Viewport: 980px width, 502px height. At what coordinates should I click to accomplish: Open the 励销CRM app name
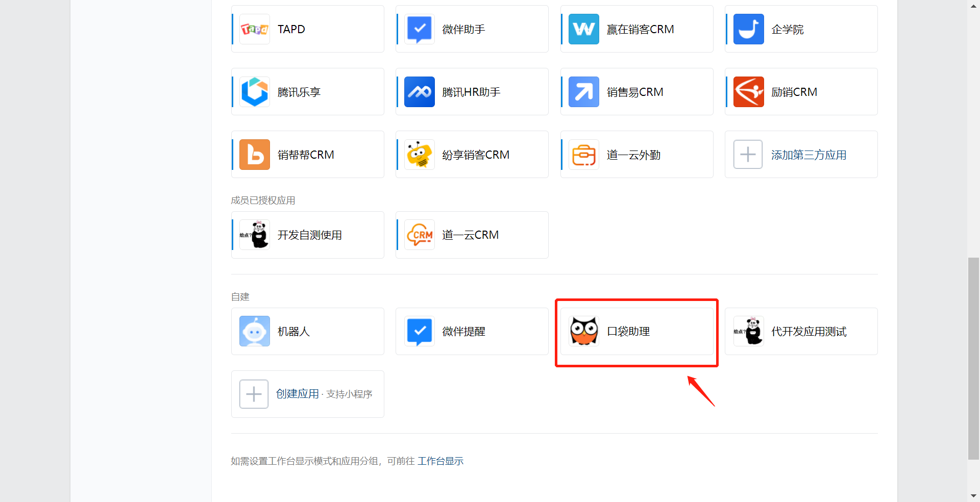pyautogui.click(x=794, y=92)
